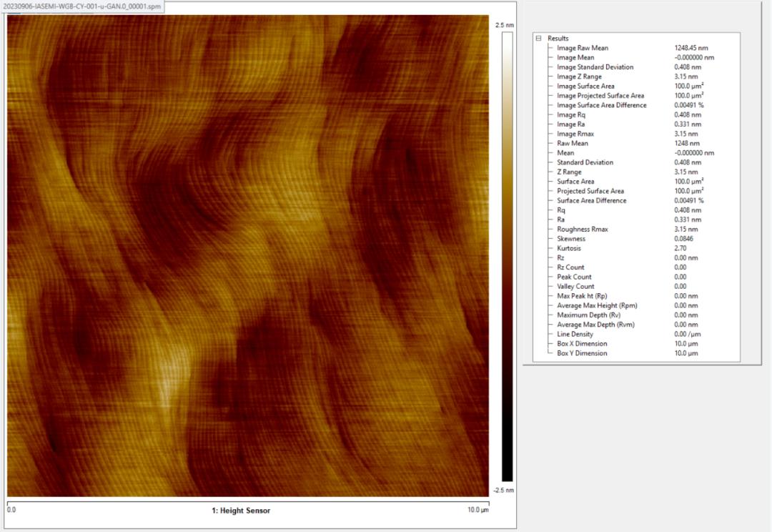Collapse the Results tree node
Image resolution: width=772 pixels, height=532 pixels.
(538, 38)
